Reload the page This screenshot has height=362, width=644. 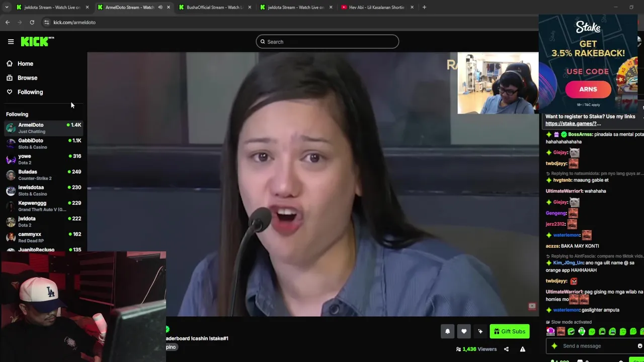32,22
